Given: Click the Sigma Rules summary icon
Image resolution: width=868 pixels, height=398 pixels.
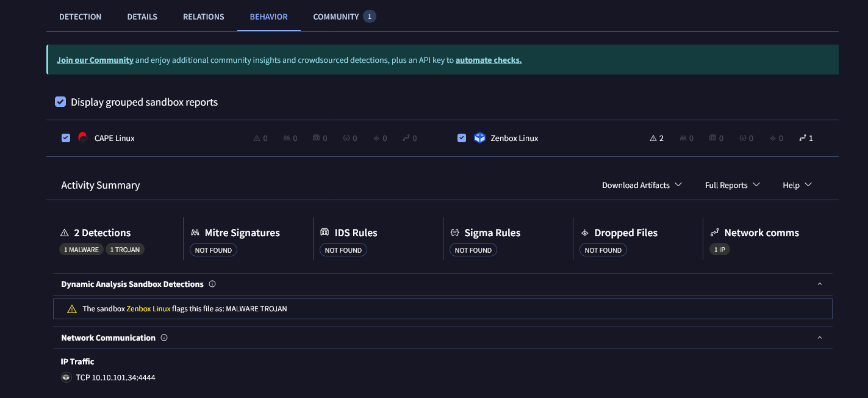Looking at the screenshot, I should [455, 233].
